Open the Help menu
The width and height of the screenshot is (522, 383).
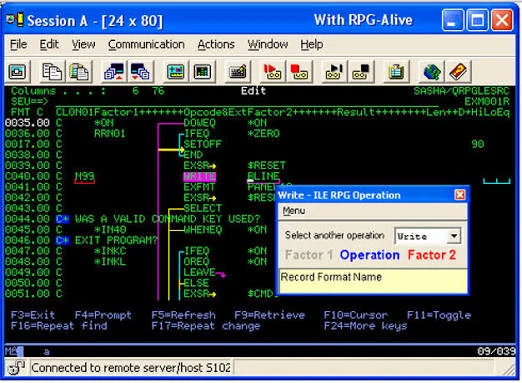312,44
